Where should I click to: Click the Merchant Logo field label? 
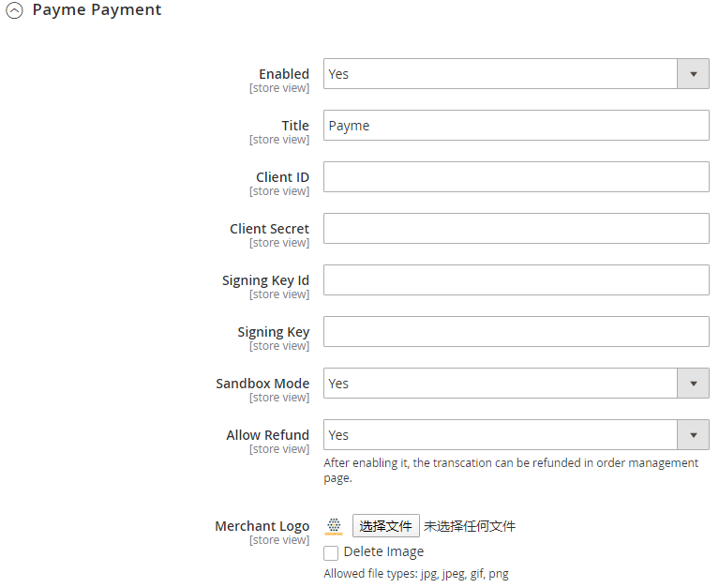(x=262, y=526)
